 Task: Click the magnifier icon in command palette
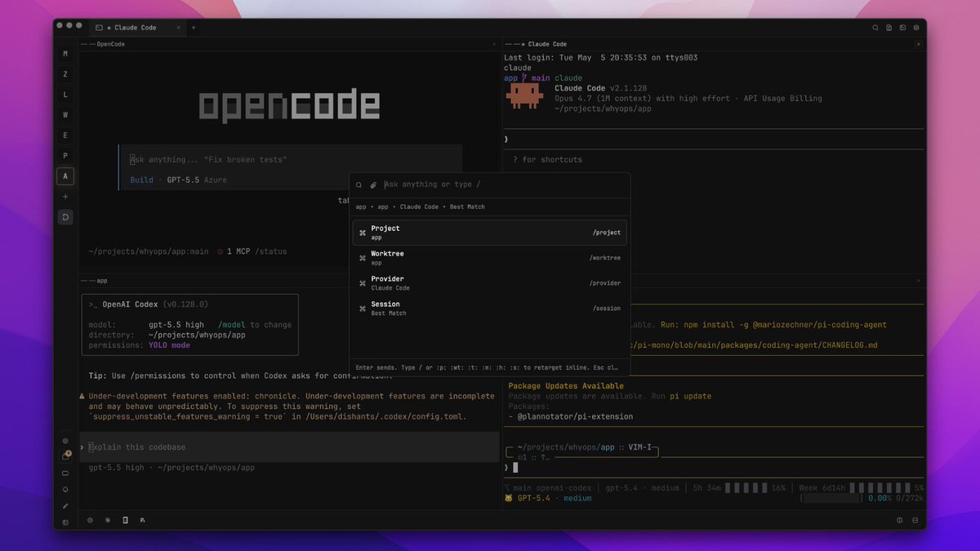pos(359,185)
